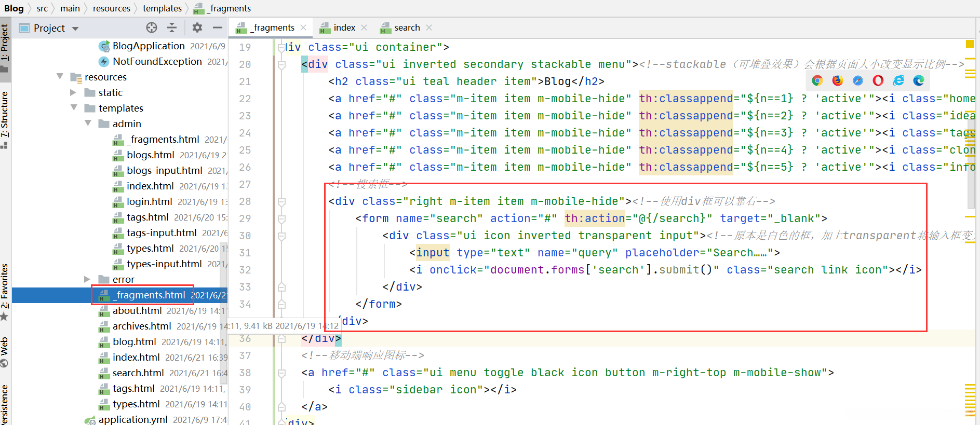Click resources in the breadcrumb path

(x=112, y=8)
